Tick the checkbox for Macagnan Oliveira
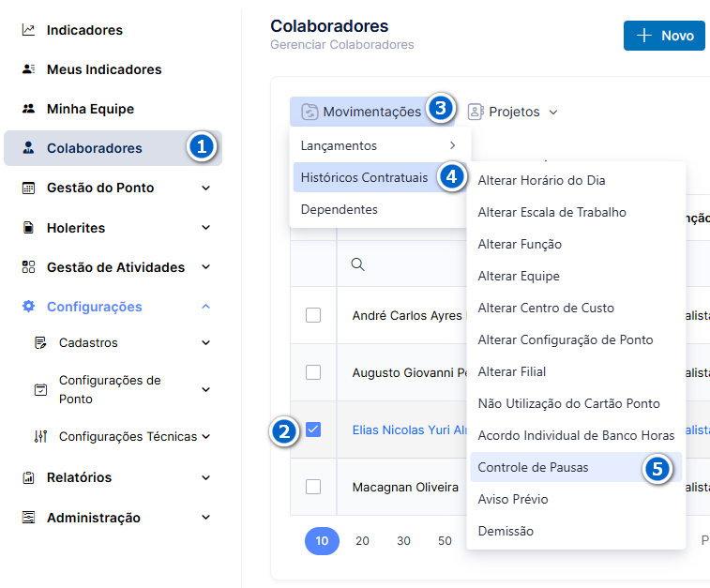This screenshot has height=588, width=710. [313, 487]
